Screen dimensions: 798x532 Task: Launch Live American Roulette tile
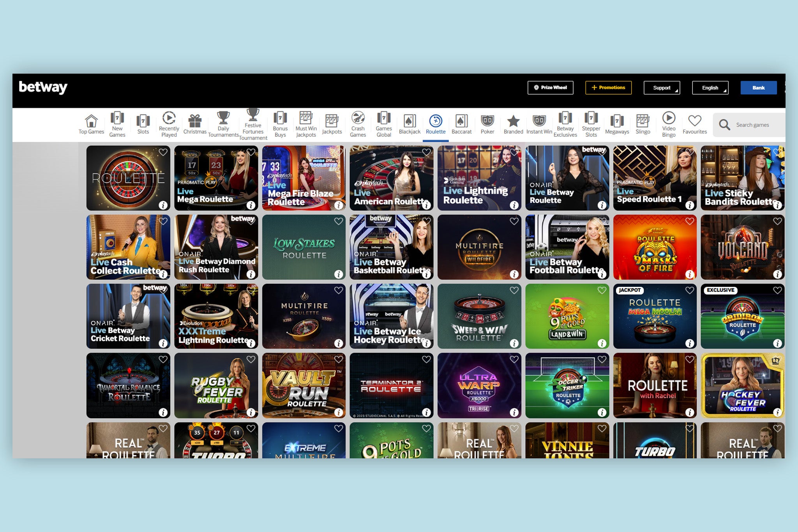click(391, 178)
